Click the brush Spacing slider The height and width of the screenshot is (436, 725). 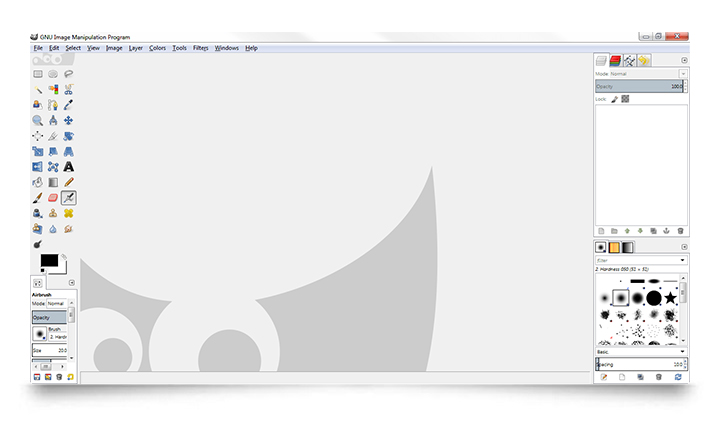(639, 364)
